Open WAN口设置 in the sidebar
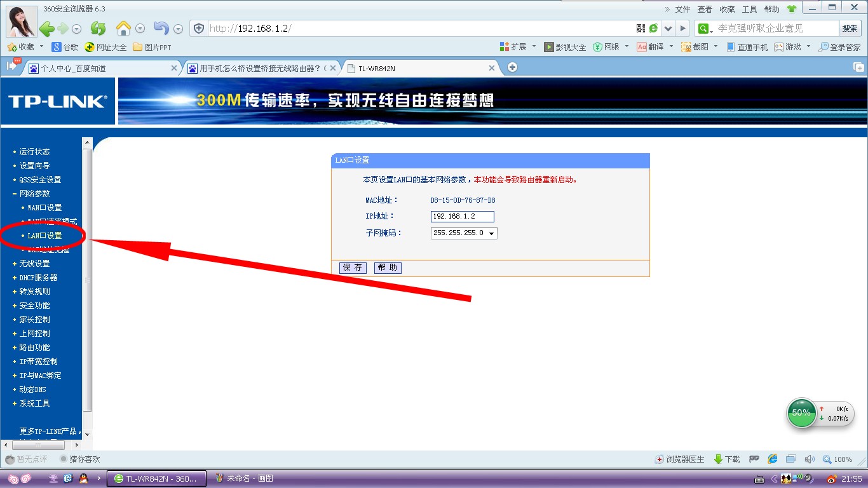 44,207
